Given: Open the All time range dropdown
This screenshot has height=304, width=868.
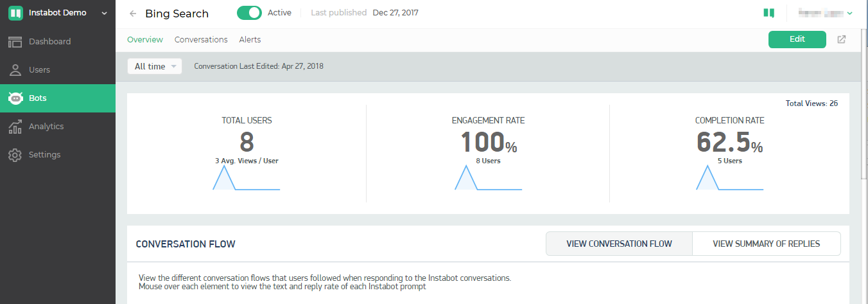Looking at the screenshot, I should pyautogui.click(x=155, y=66).
